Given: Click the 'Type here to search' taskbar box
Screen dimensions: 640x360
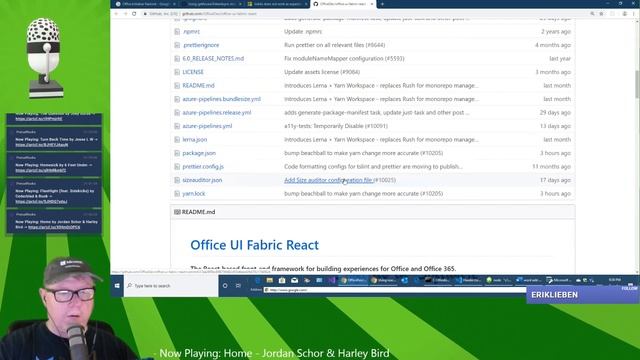Looking at the screenshot, I should click(171, 286).
